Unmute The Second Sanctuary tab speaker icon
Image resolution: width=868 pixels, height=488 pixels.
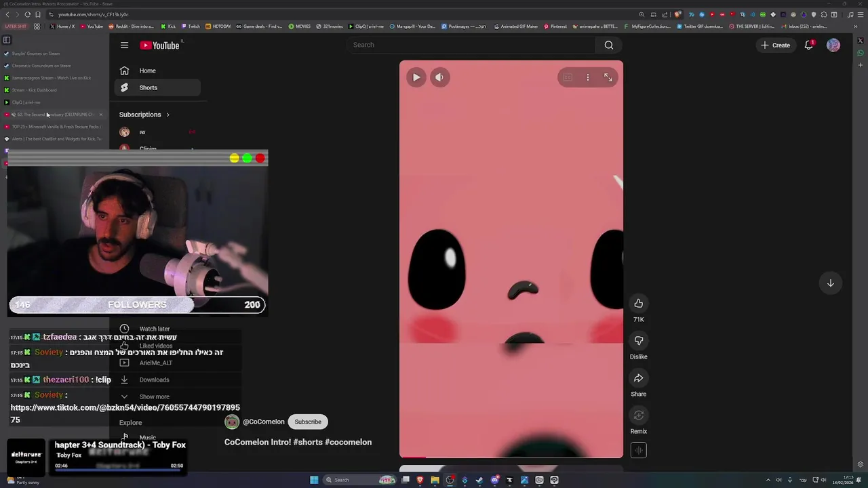(x=13, y=115)
